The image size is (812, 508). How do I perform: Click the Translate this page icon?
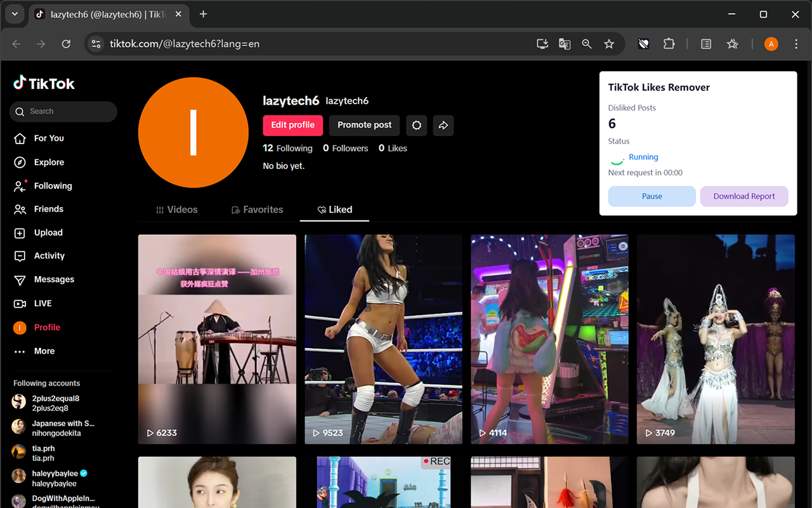(565, 44)
